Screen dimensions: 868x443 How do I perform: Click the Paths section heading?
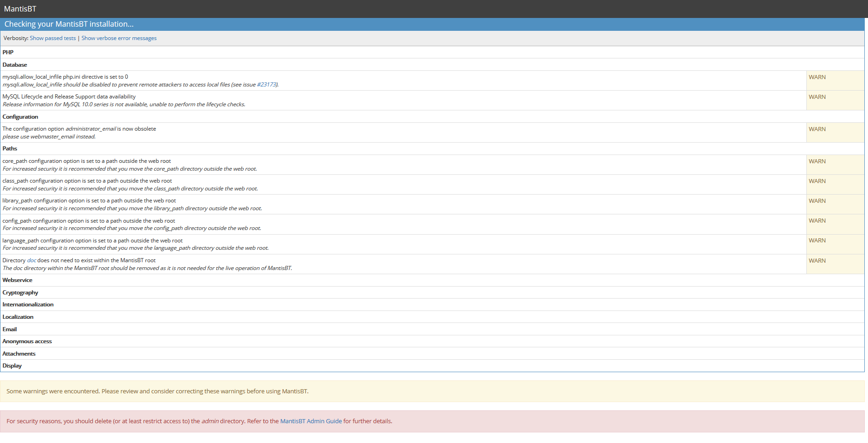click(x=10, y=149)
